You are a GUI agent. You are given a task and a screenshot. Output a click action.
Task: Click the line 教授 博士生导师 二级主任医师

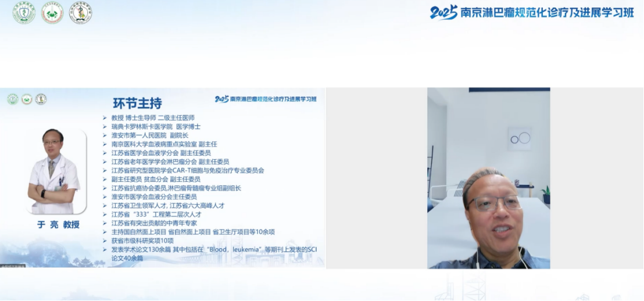coord(153,117)
